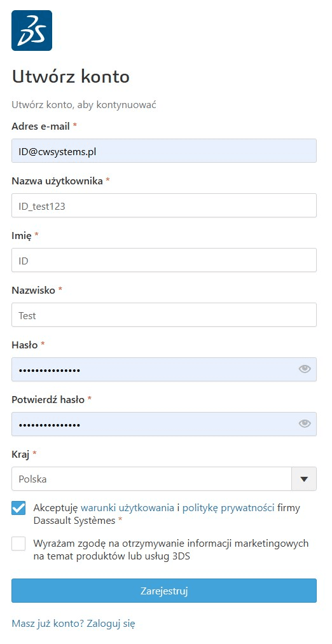Image resolution: width=332 pixels, height=644 pixels.
Task: Click the Dassault Systèmes 3DS logo
Action: click(x=32, y=31)
